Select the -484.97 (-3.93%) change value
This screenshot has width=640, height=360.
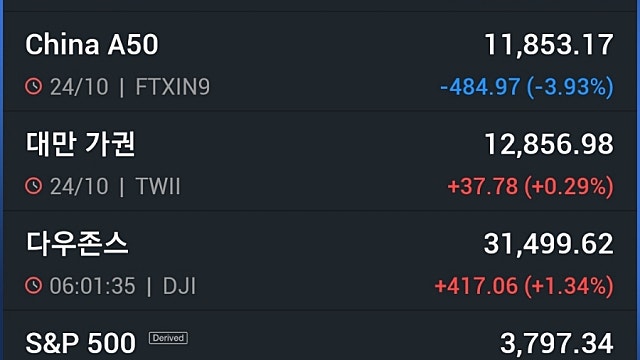point(527,87)
